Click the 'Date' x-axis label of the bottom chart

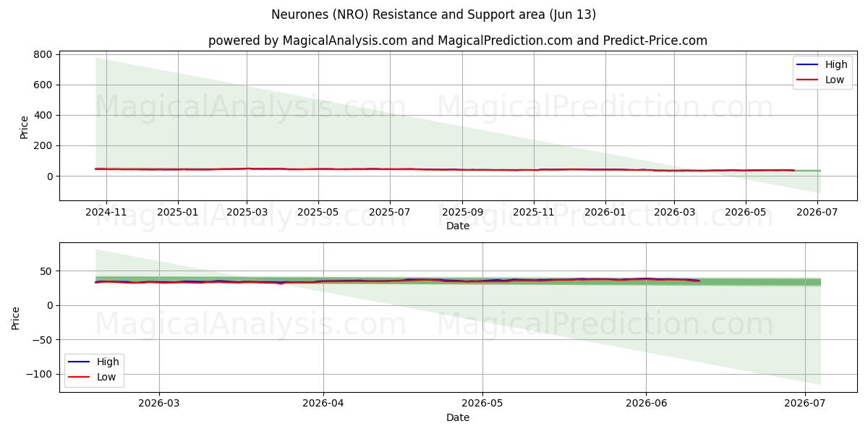click(458, 417)
